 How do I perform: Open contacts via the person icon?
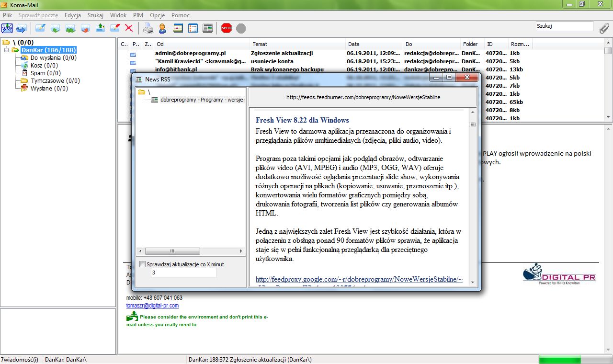[x=163, y=28]
